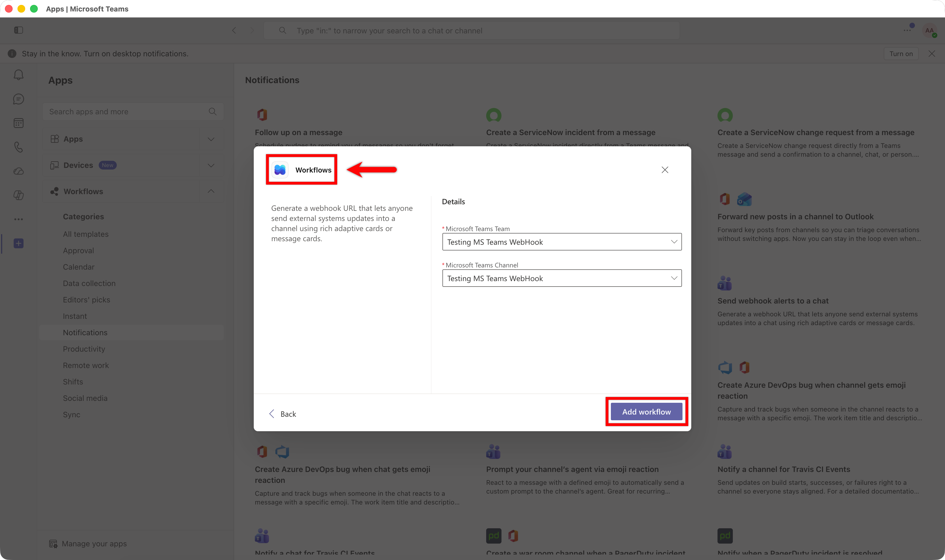This screenshot has height=560, width=945.
Task: Toggle the sidebar panel icon
Action: 19,30
